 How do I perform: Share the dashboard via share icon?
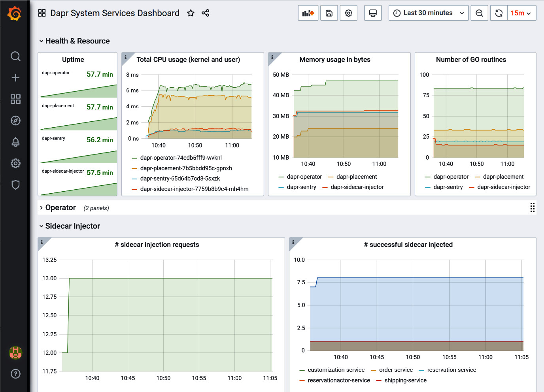click(x=206, y=13)
